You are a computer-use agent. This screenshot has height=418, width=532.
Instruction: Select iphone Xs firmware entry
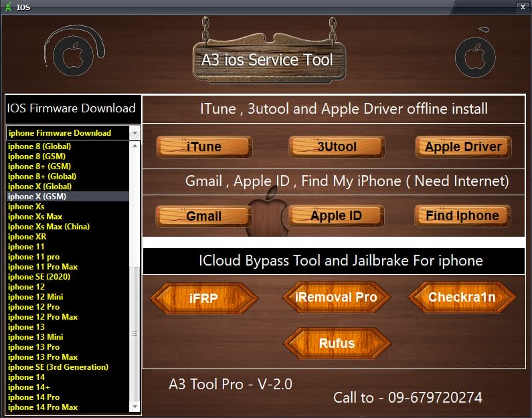point(68,207)
